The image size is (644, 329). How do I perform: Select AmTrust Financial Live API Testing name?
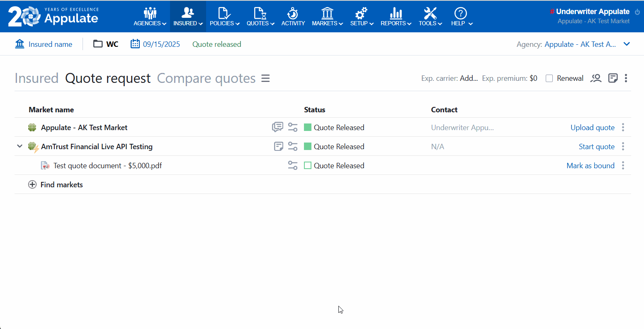(x=97, y=147)
